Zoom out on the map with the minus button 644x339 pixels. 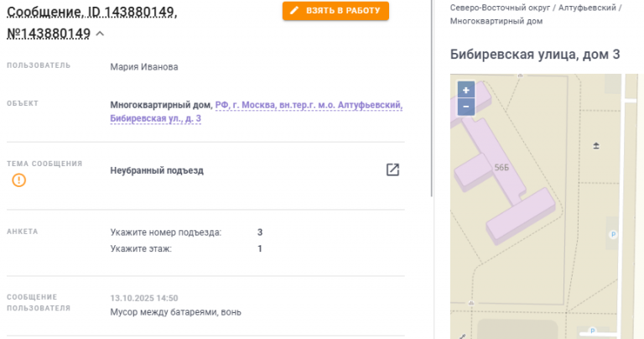466,107
